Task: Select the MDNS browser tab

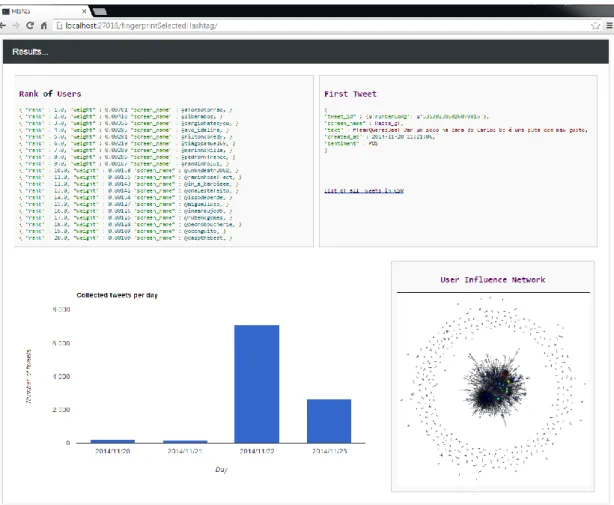Action: point(44,11)
